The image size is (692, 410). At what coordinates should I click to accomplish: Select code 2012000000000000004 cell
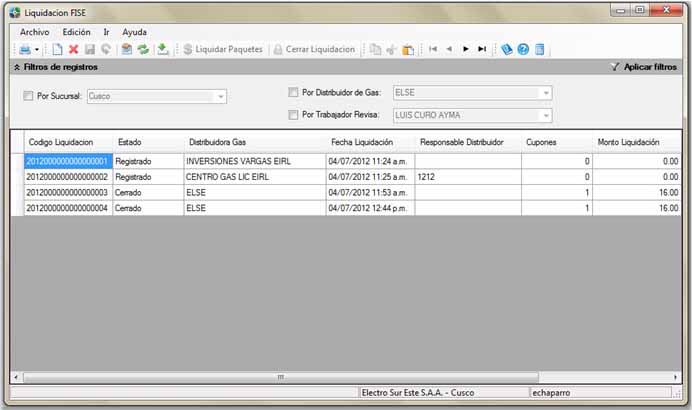coord(68,208)
